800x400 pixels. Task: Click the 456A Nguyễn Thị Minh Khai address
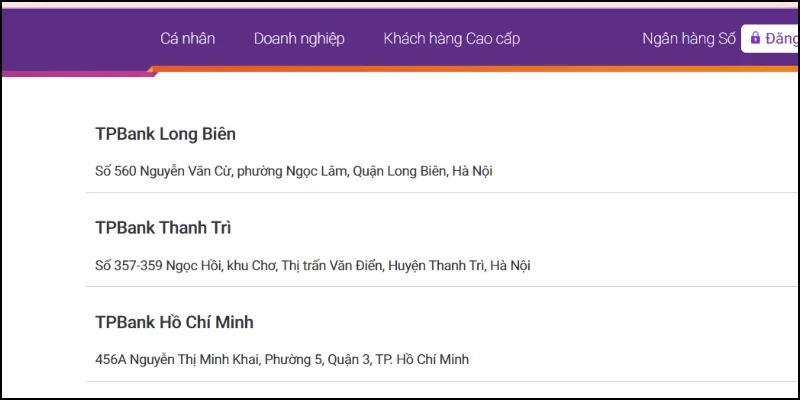282,360
